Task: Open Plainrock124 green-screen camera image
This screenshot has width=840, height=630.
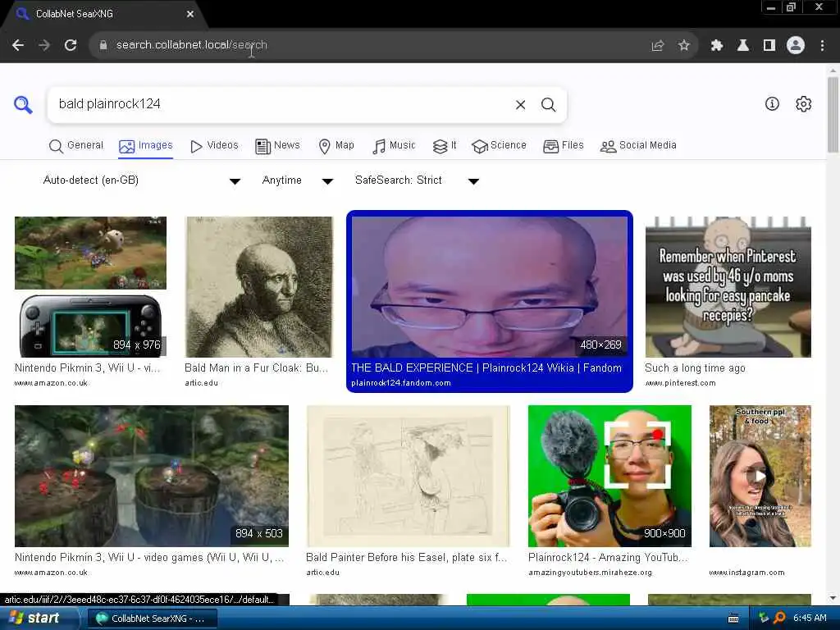Action: pyautogui.click(x=609, y=476)
